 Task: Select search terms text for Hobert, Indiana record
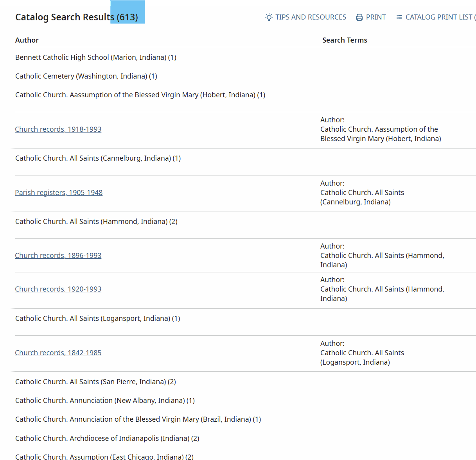point(381,129)
